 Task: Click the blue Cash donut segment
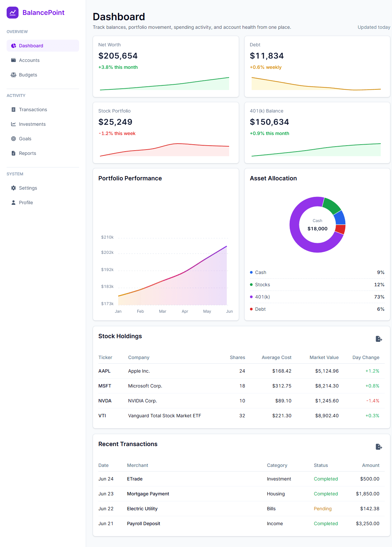click(340, 218)
